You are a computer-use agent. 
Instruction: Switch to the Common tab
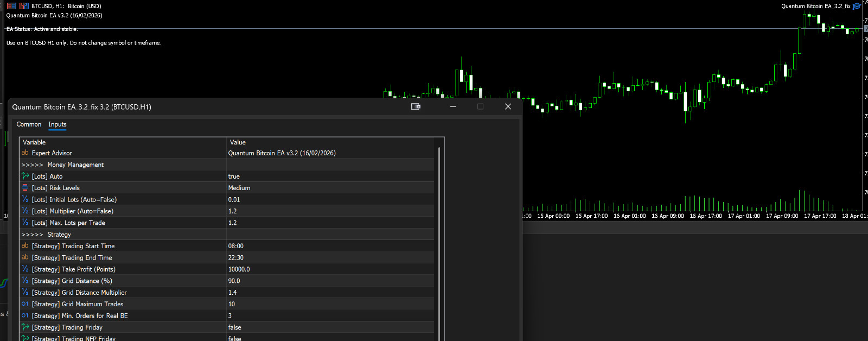29,124
